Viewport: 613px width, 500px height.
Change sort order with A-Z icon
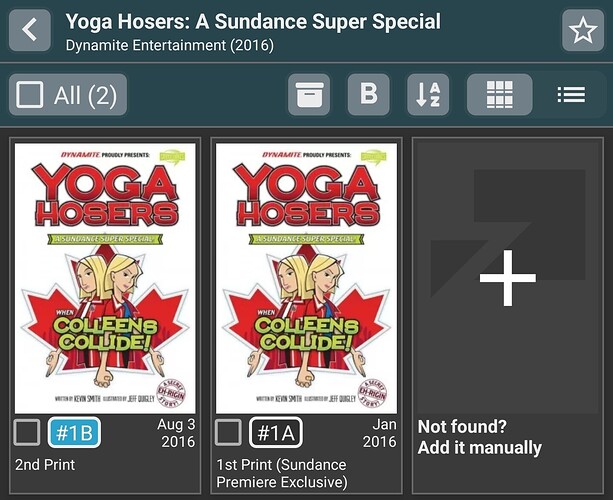coord(428,95)
